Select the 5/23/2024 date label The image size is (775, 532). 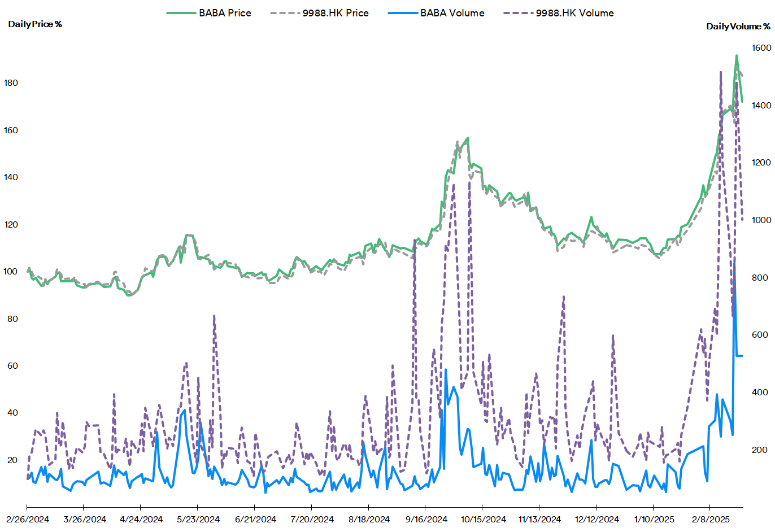[x=198, y=520]
